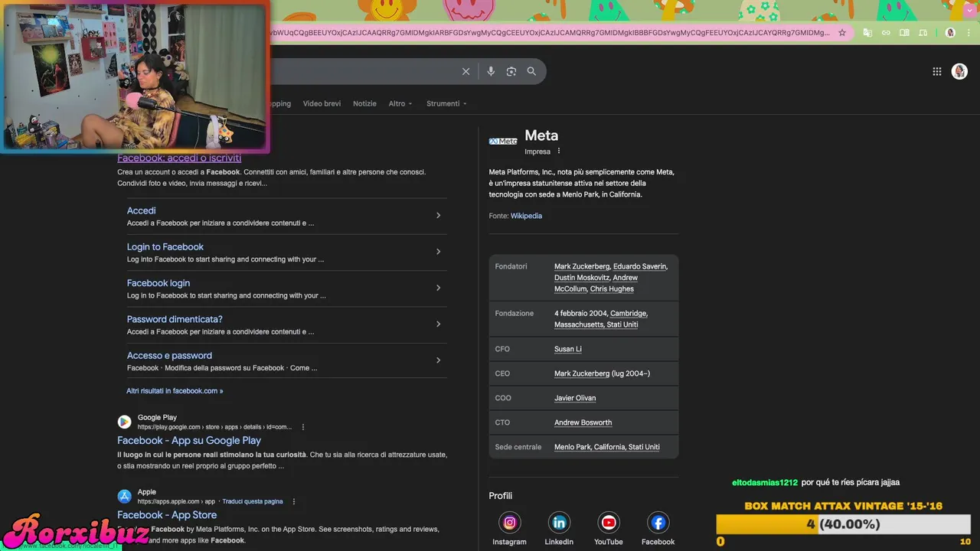Click the Box Match Attax progress bar
The height and width of the screenshot is (551, 980).
(x=843, y=524)
